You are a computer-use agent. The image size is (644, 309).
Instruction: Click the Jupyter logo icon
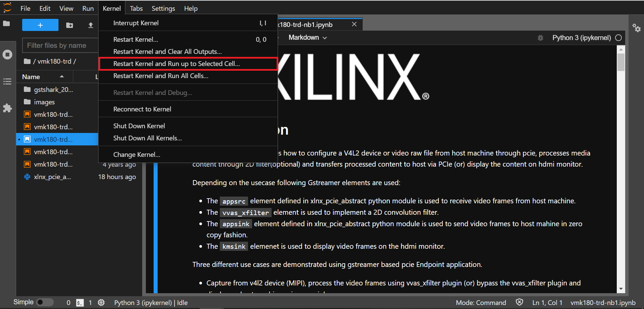tap(7, 7)
